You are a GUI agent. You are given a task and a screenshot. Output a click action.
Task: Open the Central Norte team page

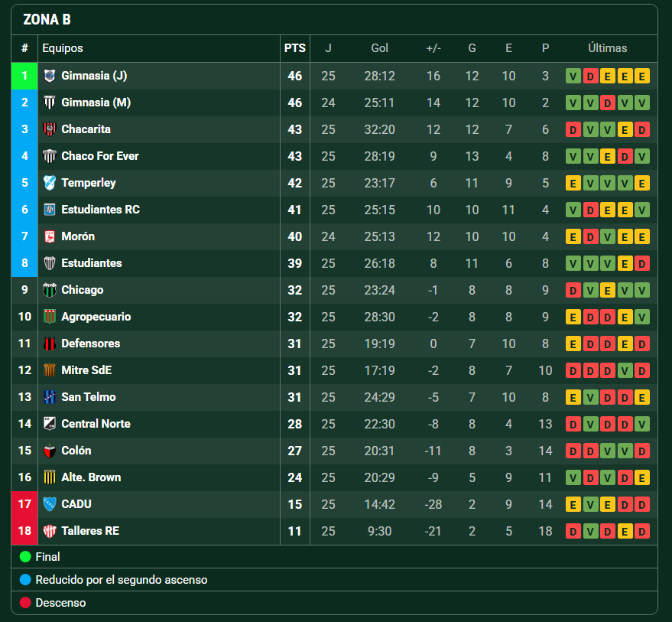(96, 424)
